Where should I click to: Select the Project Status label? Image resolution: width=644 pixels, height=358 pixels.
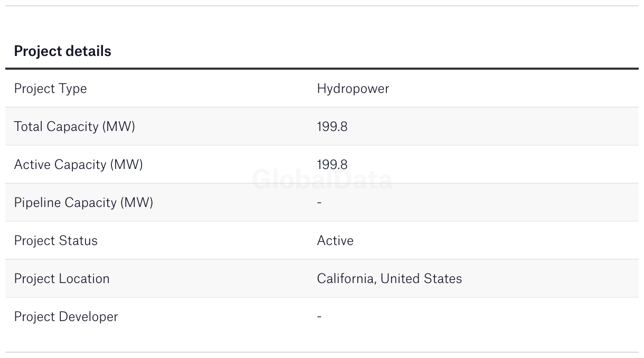(x=55, y=241)
